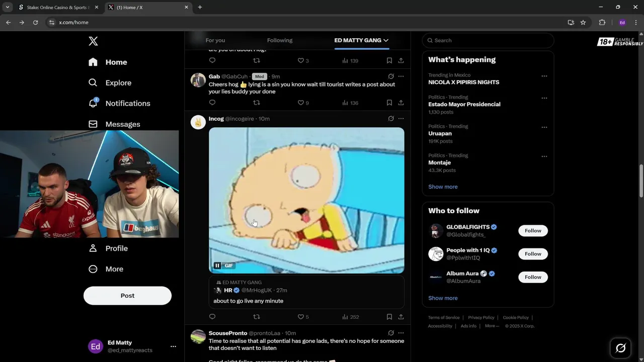Reply to Gab's post
The width and height of the screenshot is (644, 362).
tap(212, 103)
